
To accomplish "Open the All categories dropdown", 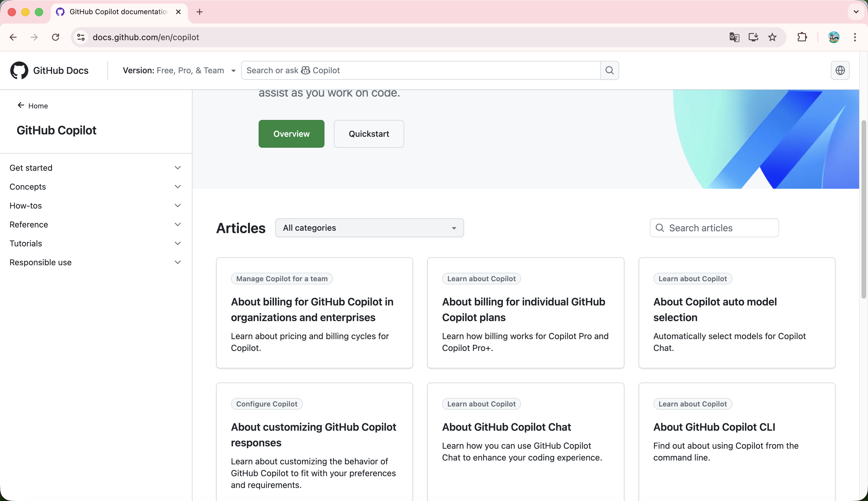I will 369,228.
